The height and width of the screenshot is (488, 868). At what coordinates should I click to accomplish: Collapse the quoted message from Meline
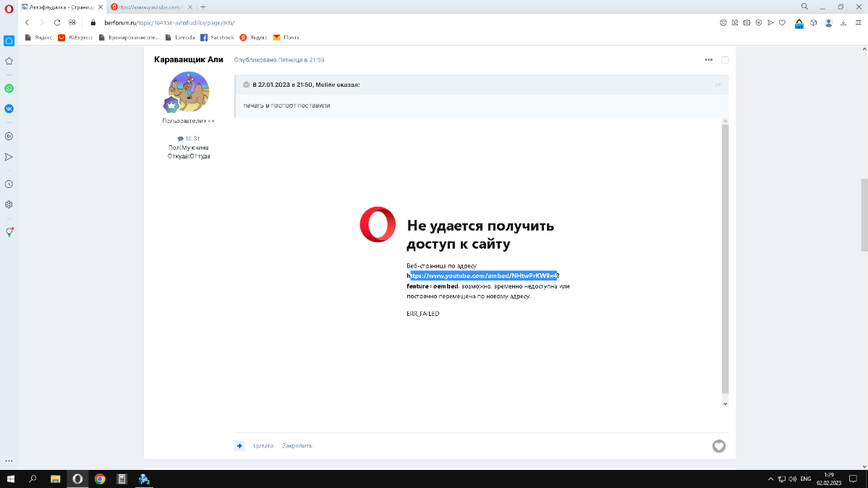pos(246,85)
